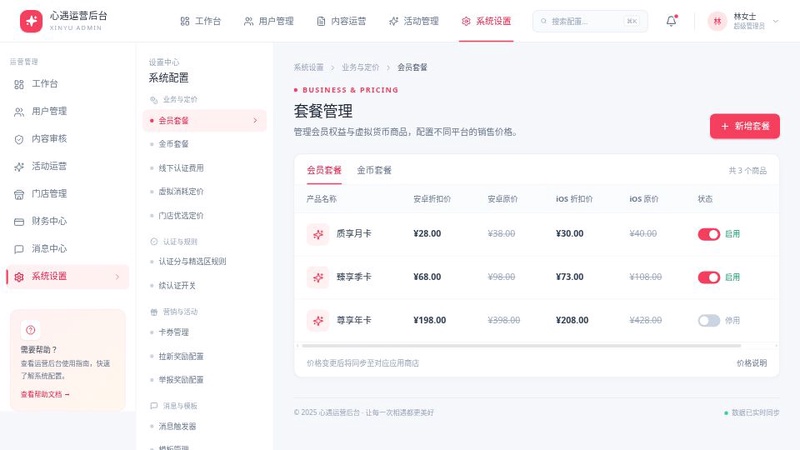Go to 业务与定价 breadcrumb
Image resolution: width=800 pixels, height=450 pixels.
point(361,67)
